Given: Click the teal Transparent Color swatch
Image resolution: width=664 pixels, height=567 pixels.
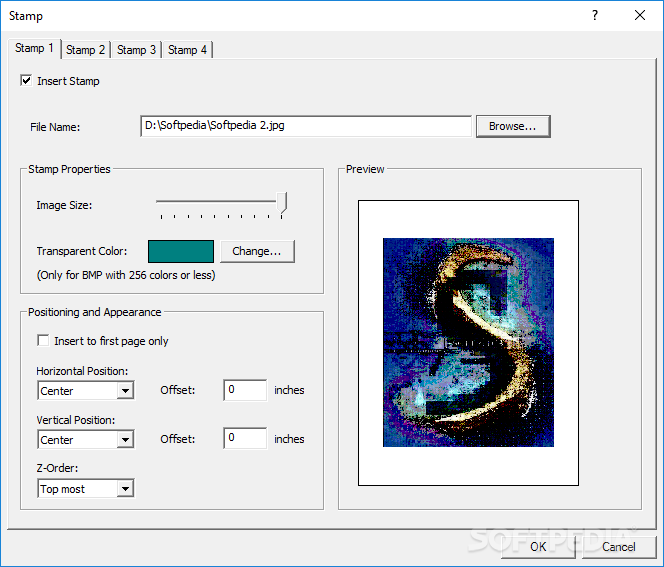Looking at the screenshot, I should (x=181, y=252).
